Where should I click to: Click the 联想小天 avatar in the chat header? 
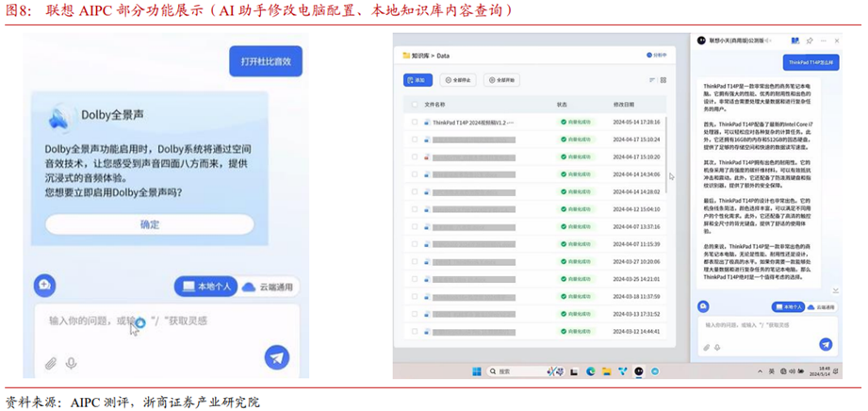click(x=702, y=41)
